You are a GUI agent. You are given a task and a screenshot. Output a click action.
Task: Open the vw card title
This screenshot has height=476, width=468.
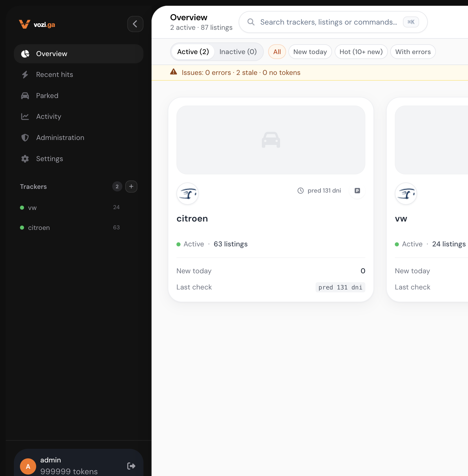click(401, 219)
